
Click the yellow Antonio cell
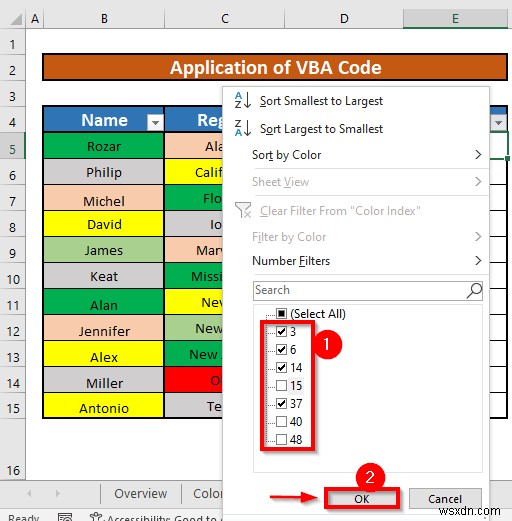(x=104, y=405)
